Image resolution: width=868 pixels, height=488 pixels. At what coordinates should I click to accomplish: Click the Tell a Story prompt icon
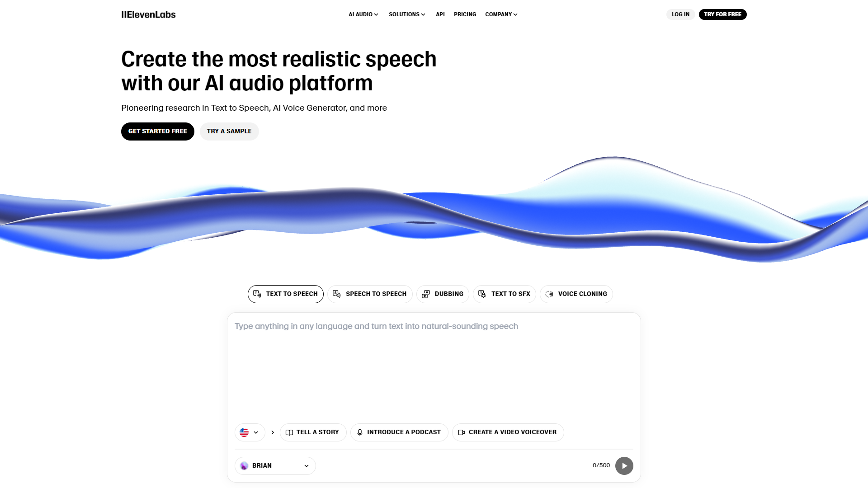(289, 432)
